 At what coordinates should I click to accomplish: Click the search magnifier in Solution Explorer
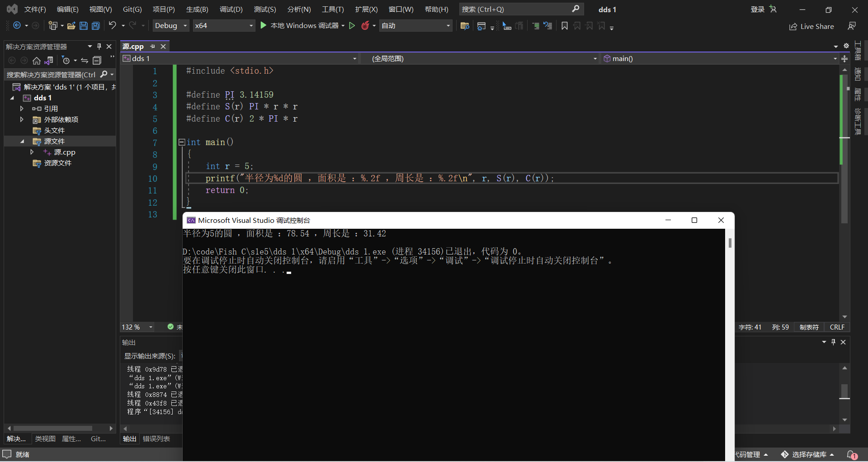(104, 75)
